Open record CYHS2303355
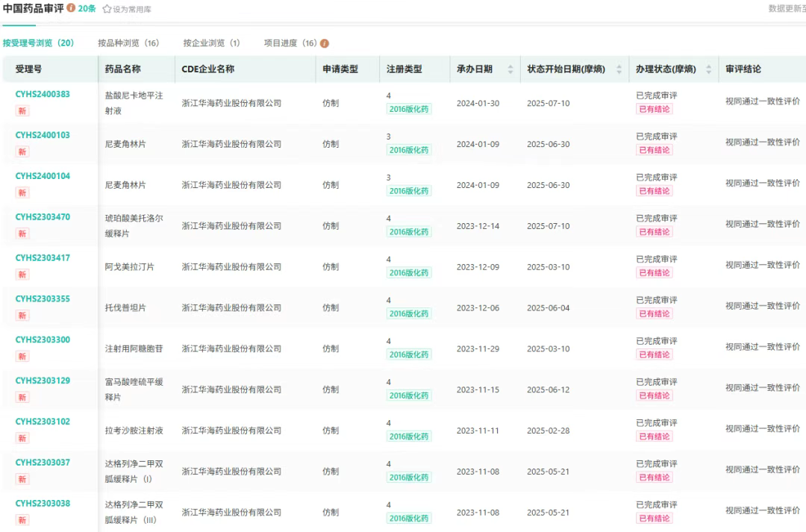806x532 pixels. [43, 298]
